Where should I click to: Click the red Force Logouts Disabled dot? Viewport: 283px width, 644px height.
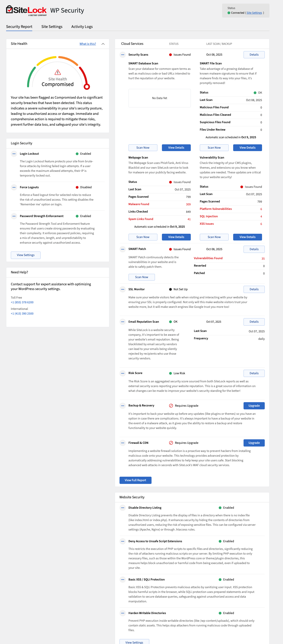[77, 187]
